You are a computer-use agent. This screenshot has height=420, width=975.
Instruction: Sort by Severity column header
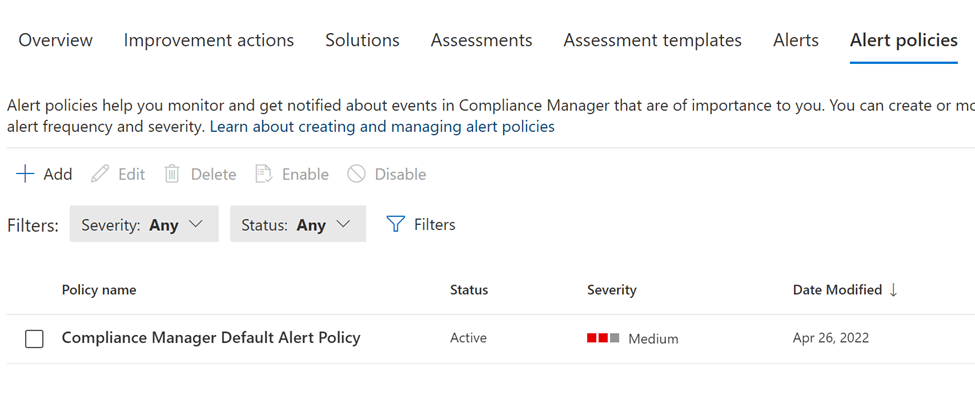(x=612, y=290)
